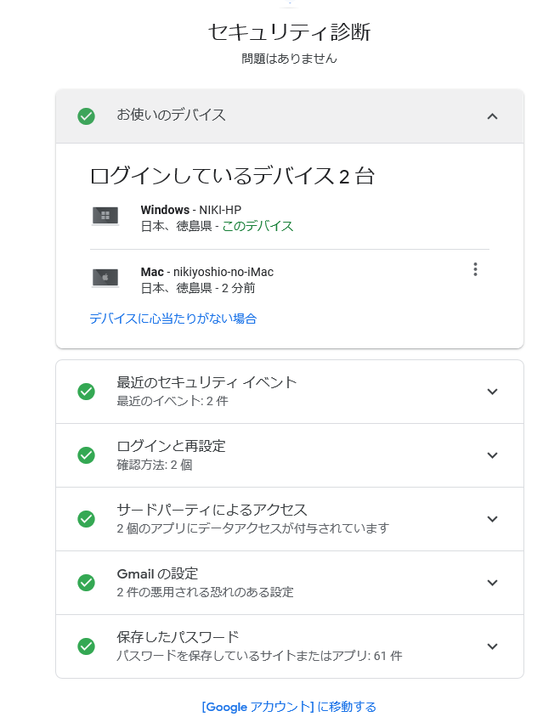
Task: Expand the ログインと再設定 chevron
Action: pyautogui.click(x=492, y=455)
